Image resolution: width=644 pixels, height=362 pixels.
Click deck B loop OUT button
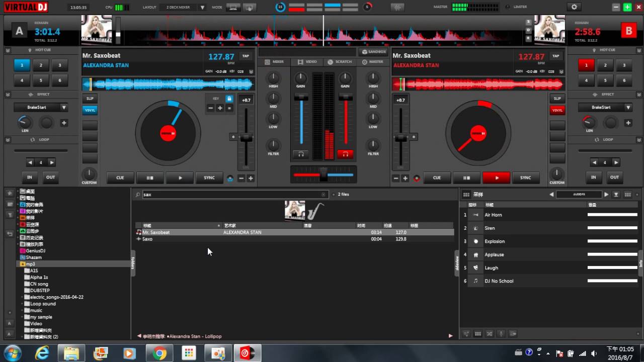click(x=614, y=177)
